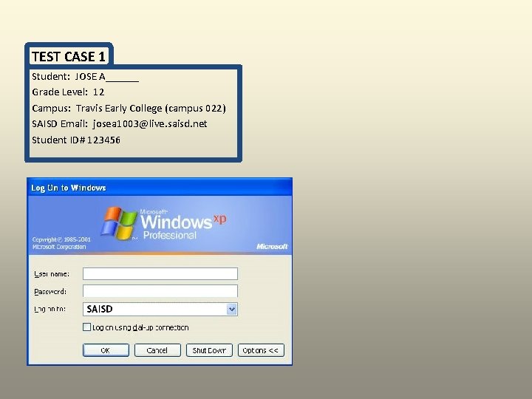
Task: Click the Log On to Windows title bar
Action: click(160, 187)
